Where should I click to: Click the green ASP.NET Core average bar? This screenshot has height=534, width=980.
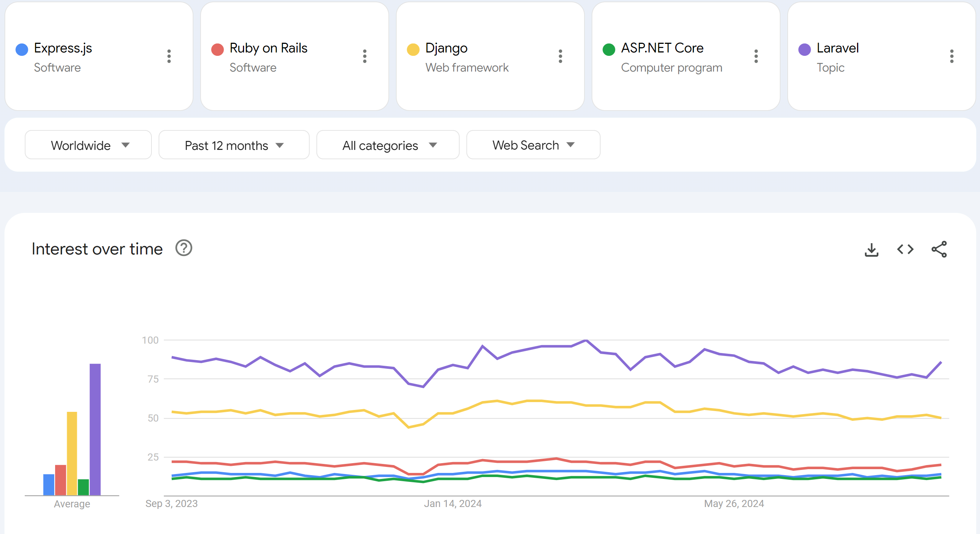pyautogui.click(x=83, y=487)
